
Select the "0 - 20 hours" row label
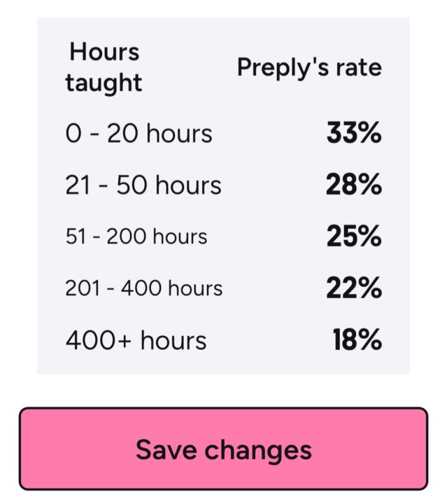click(x=139, y=133)
